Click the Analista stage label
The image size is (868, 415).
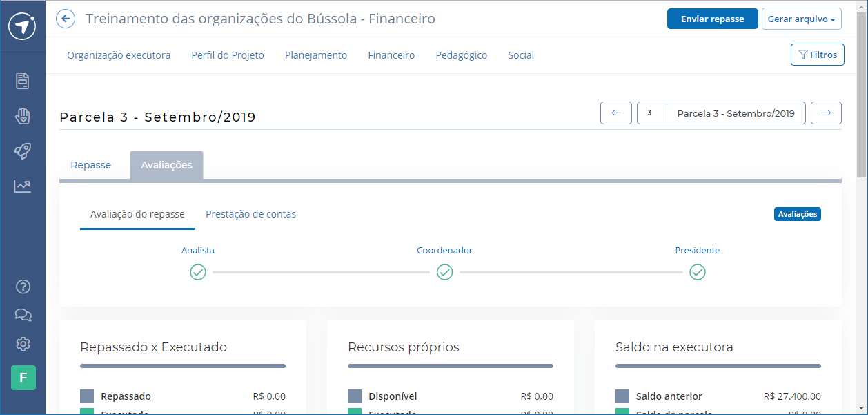pos(198,251)
